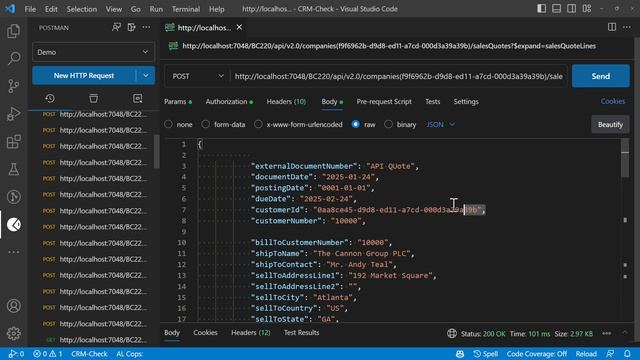Image resolution: width=640 pixels, height=360 pixels.
Task: Select the binary body type
Action: [389, 124]
